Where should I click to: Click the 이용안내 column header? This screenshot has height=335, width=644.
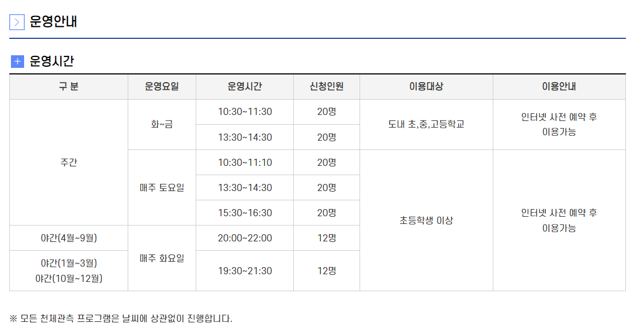[559, 86]
